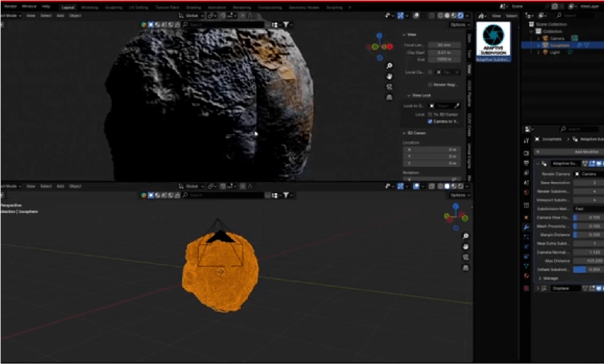Select rendered shading mode in upper viewport
Viewport: 604px width, 364px height.
pos(460,16)
